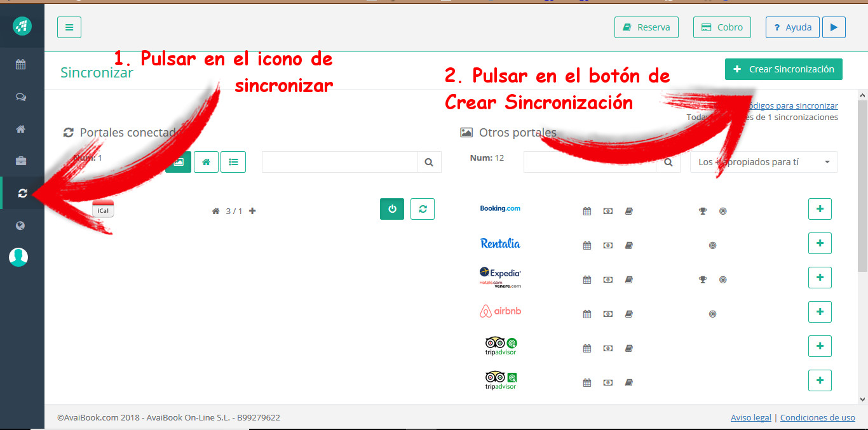Screen dimensions: 868x430
Task: Open the Aviso legal link
Action: (751, 417)
